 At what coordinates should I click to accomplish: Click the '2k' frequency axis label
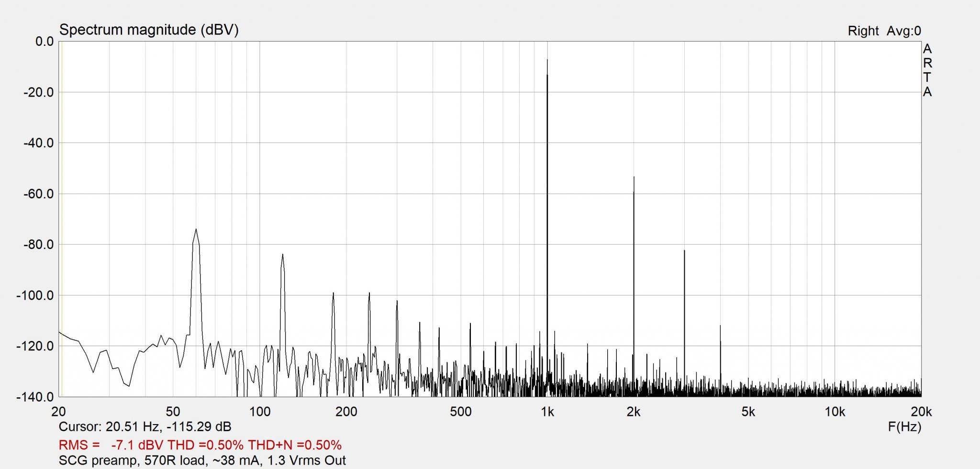[x=634, y=412]
